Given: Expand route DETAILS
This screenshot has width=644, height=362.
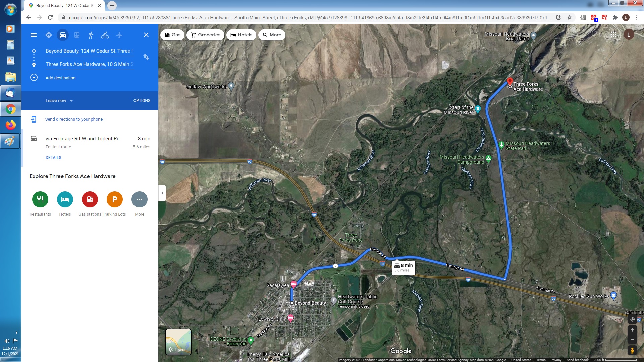Looking at the screenshot, I should [x=53, y=158].
